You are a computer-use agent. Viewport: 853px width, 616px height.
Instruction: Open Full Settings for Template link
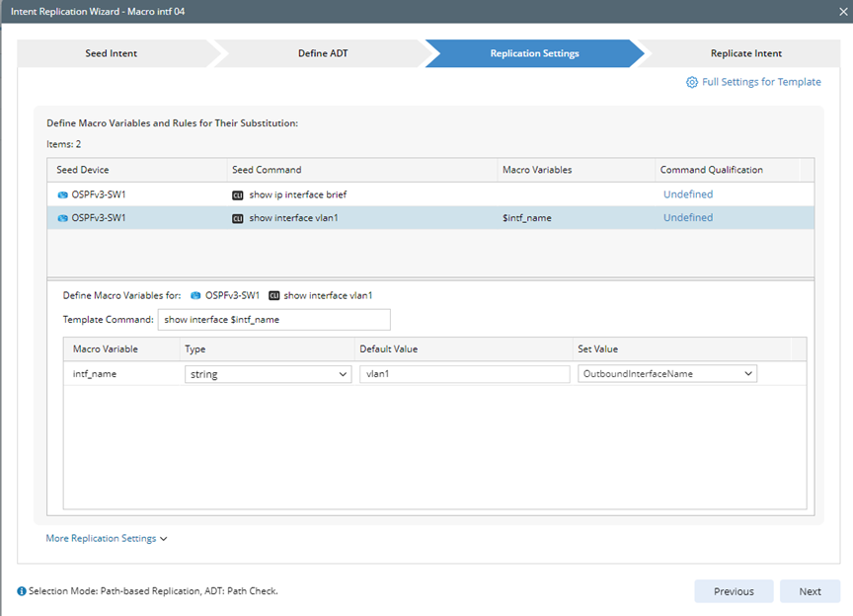click(761, 82)
